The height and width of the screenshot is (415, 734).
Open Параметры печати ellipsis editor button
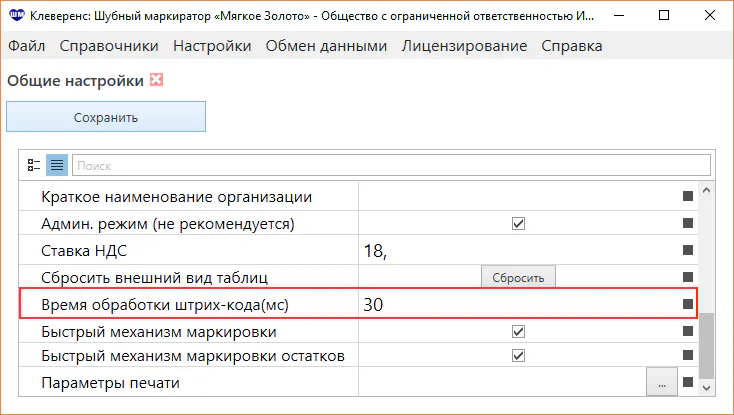(661, 382)
